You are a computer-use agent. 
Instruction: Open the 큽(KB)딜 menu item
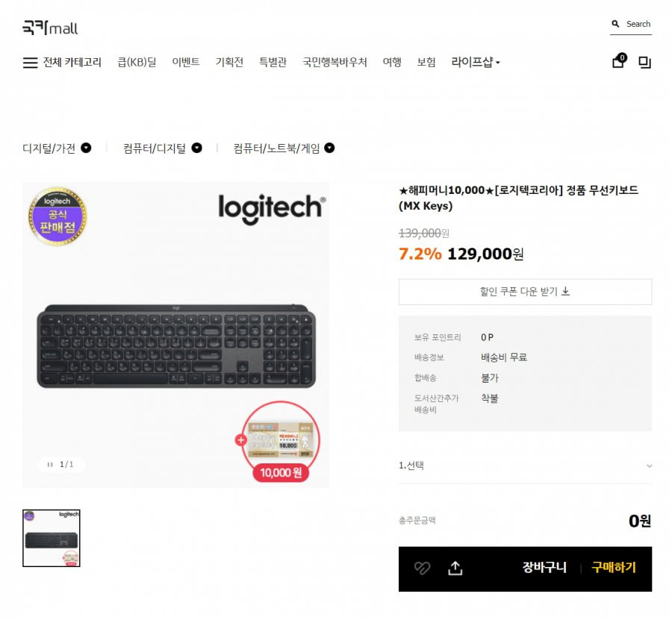137,63
